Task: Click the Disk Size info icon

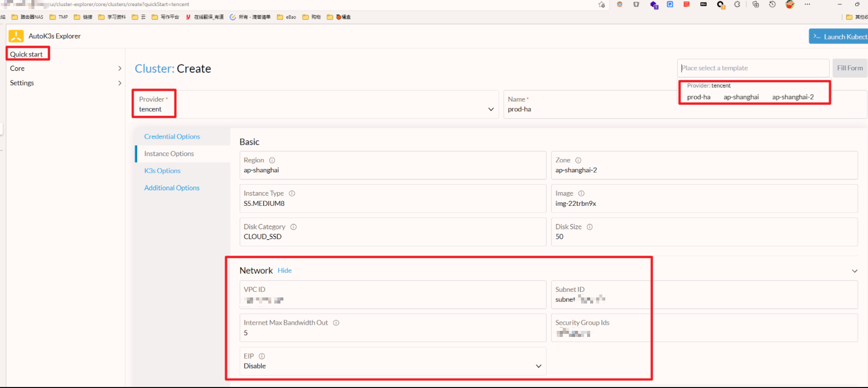Action: [590, 227]
